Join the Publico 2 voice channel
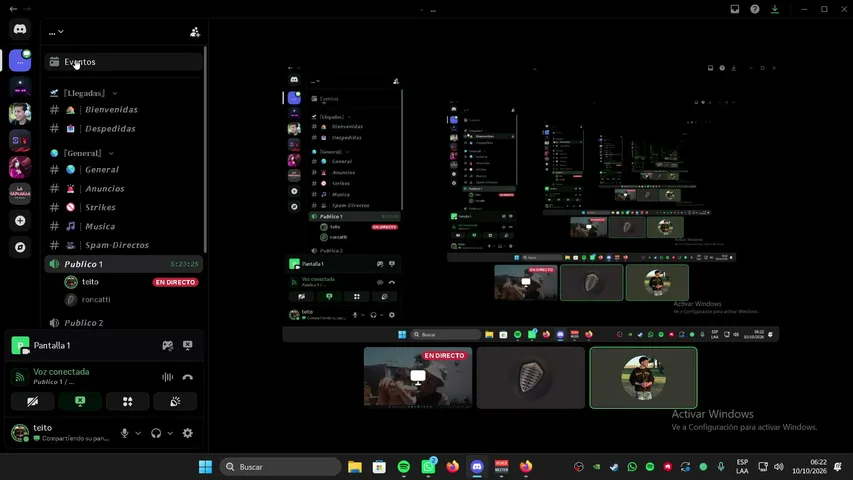Image resolution: width=853 pixels, height=480 pixels. click(x=123, y=323)
